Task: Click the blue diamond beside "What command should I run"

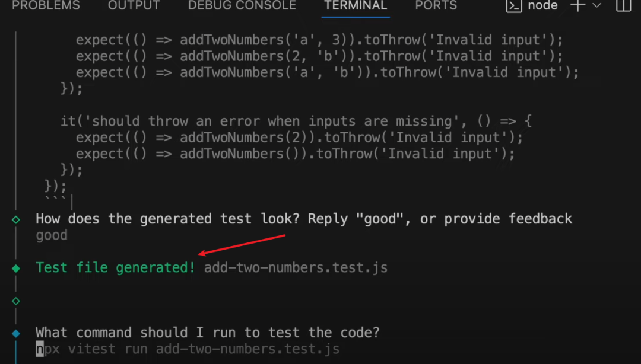Action: pos(16,333)
